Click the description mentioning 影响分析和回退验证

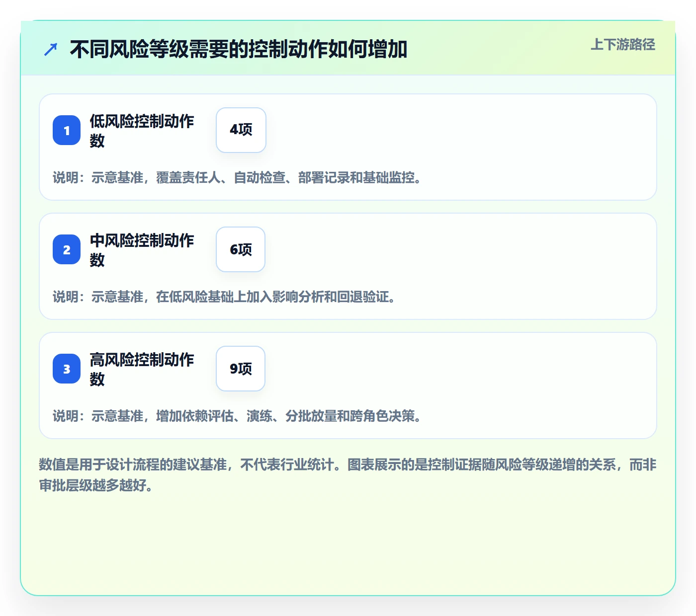(225, 297)
